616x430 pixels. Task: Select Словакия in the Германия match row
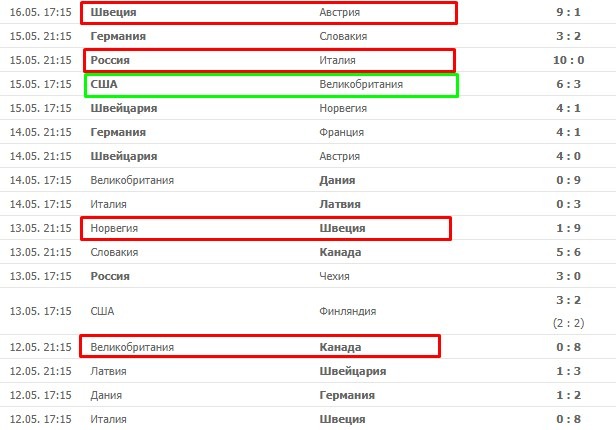point(343,36)
